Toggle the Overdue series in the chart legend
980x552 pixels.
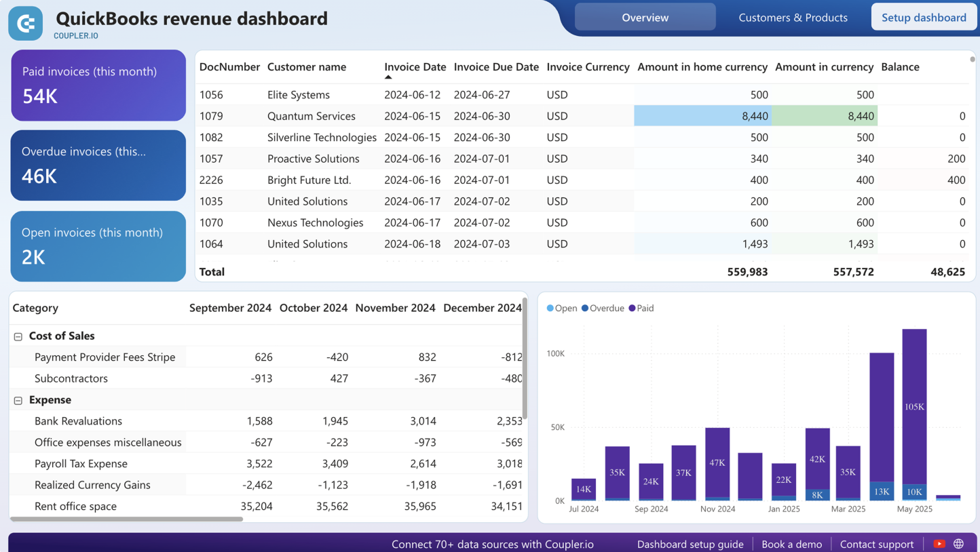(x=603, y=308)
